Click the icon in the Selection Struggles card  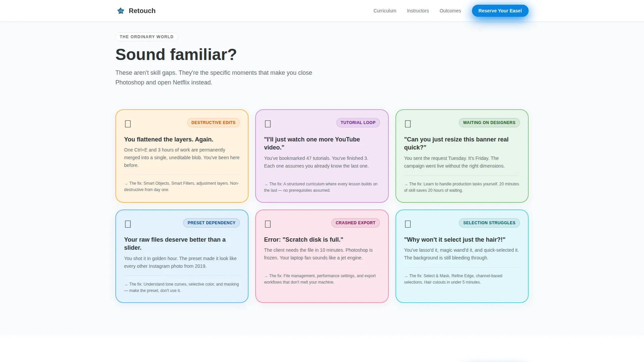(408, 224)
